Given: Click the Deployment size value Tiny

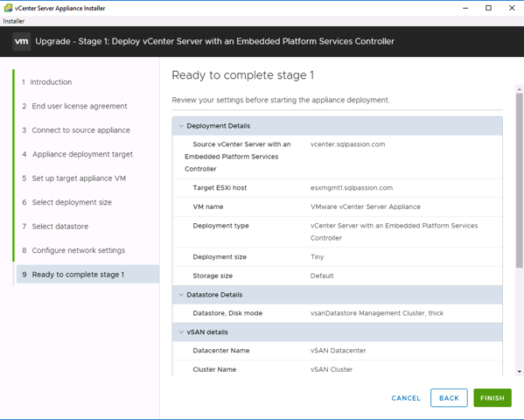Looking at the screenshot, I should pyautogui.click(x=318, y=257).
